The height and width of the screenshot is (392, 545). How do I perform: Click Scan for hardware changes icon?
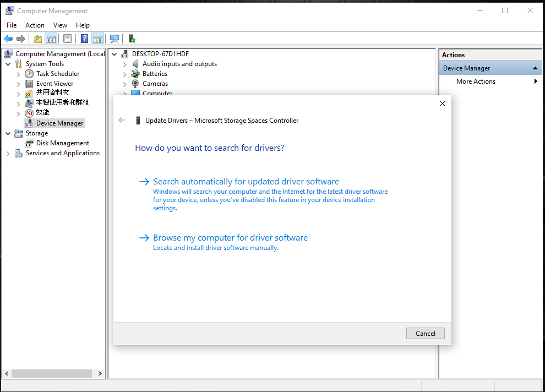(115, 39)
